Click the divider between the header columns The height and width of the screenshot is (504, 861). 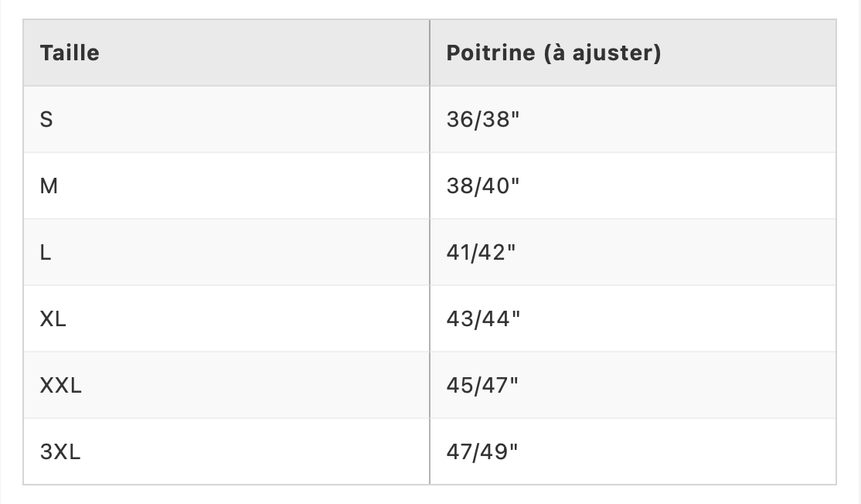(430, 53)
